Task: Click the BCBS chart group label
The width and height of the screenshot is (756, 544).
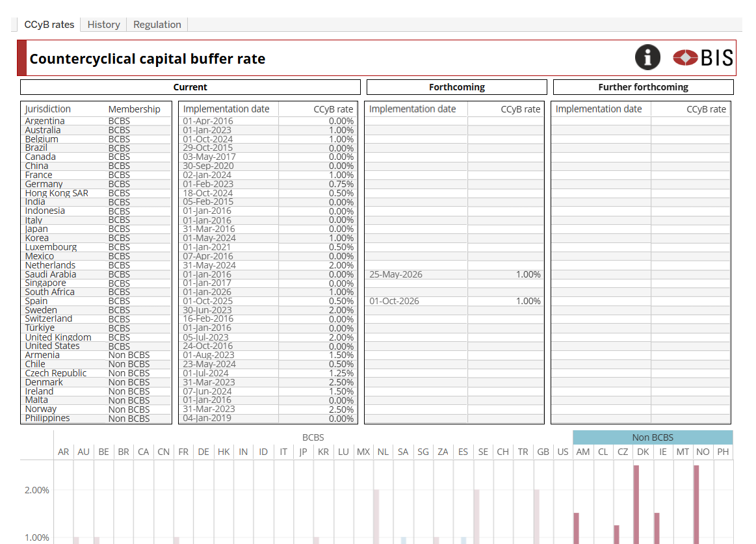Action: coord(313,437)
